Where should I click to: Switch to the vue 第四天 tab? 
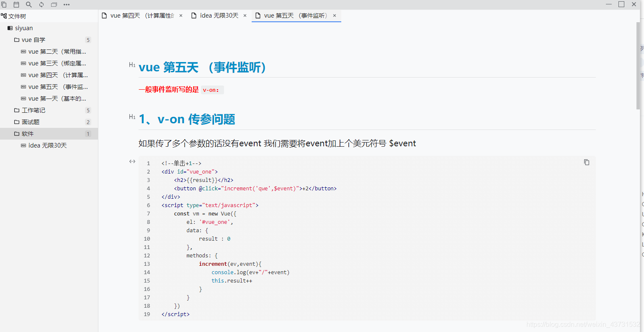(142, 16)
